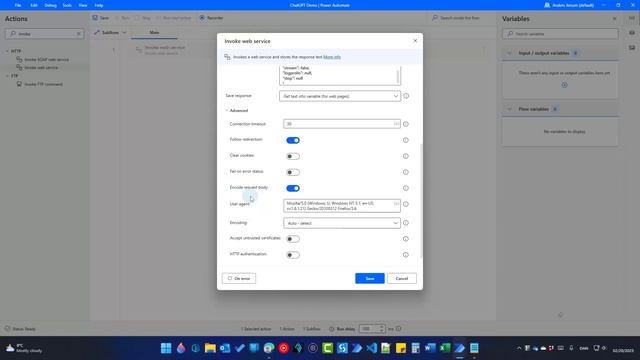Open Excel from taskbar
Viewport: 640px width, 360px height.
(445, 348)
